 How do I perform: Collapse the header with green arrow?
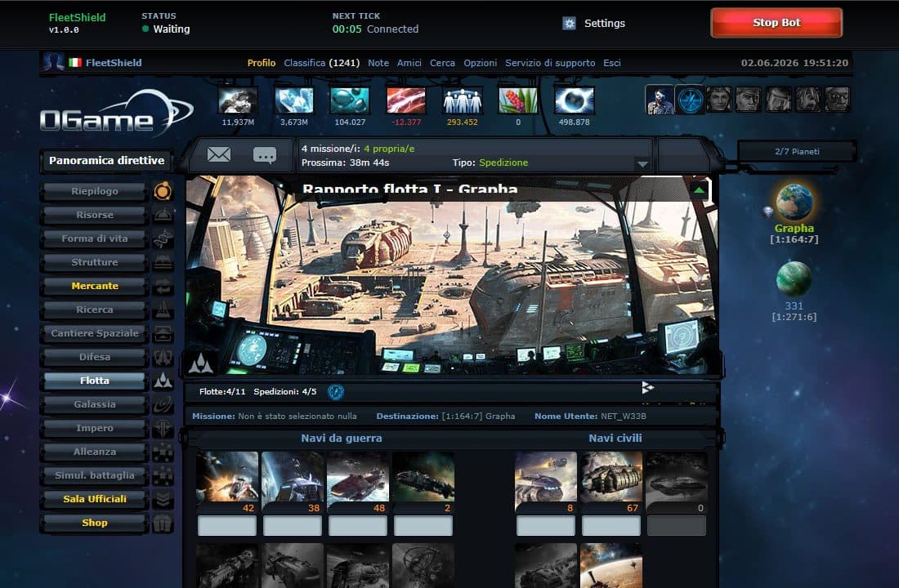699,189
